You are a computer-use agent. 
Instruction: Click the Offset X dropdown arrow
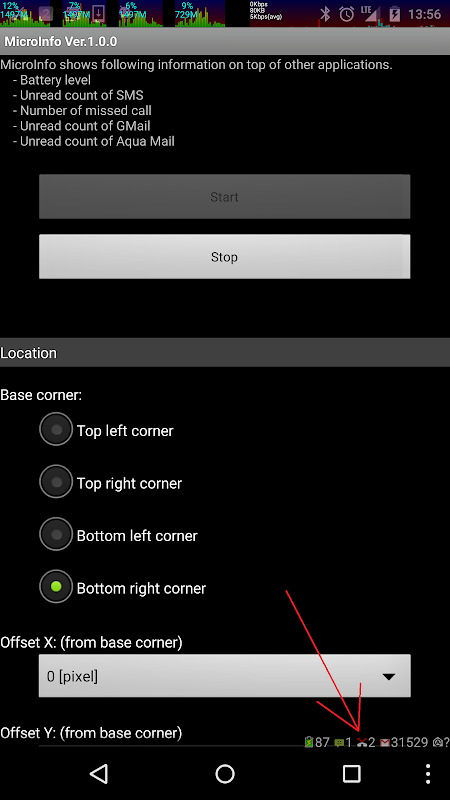[389, 677]
